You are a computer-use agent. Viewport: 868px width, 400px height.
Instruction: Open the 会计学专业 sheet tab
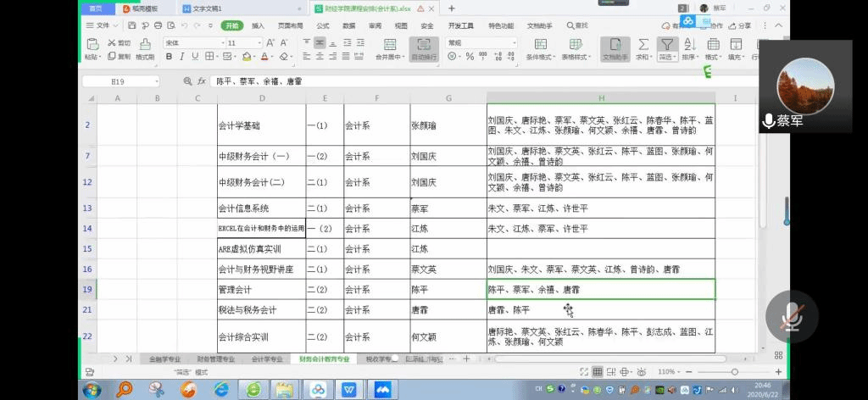266,359
